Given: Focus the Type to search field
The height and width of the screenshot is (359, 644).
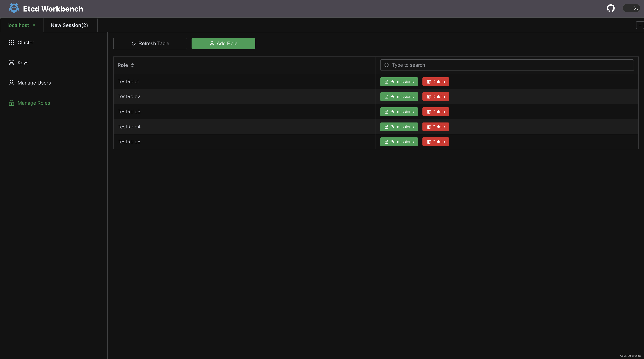Looking at the screenshot, I should point(507,65).
